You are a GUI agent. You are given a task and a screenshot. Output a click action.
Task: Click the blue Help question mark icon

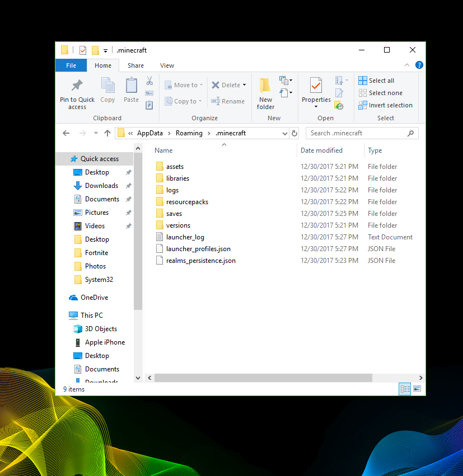point(419,65)
